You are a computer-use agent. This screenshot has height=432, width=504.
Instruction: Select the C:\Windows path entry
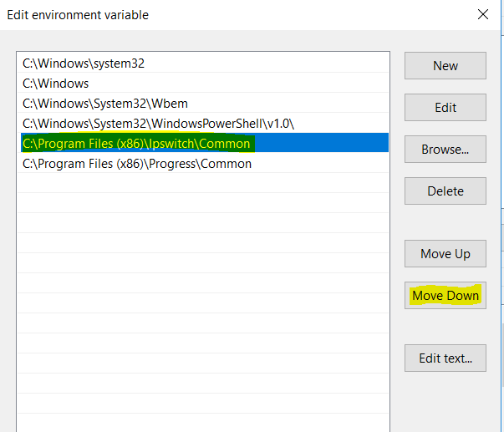pos(56,84)
